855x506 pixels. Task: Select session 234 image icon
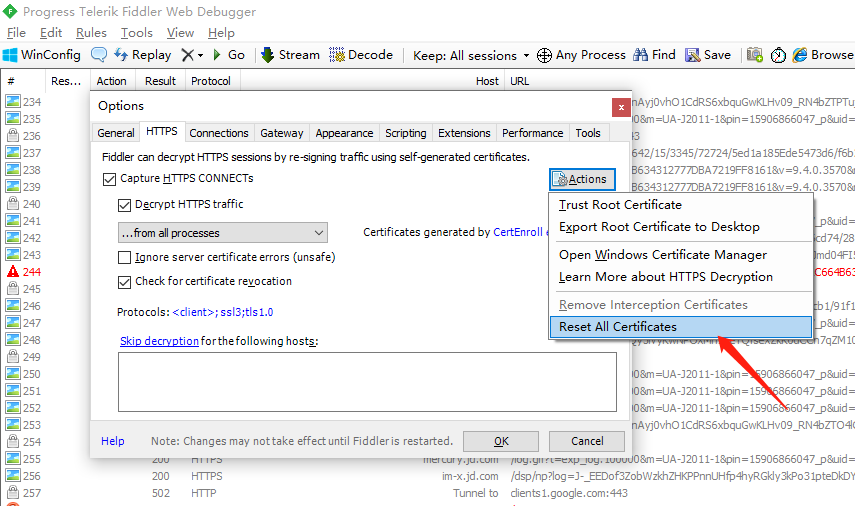click(x=13, y=101)
